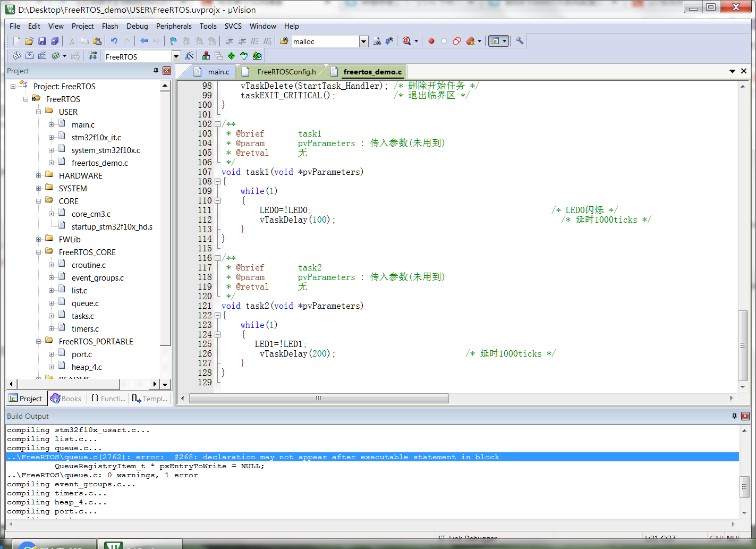The image size is (756, 549).
Task: Open the FreeRTOS target selection dropdown
Action: pyautogui.click(x=176, y=56)
